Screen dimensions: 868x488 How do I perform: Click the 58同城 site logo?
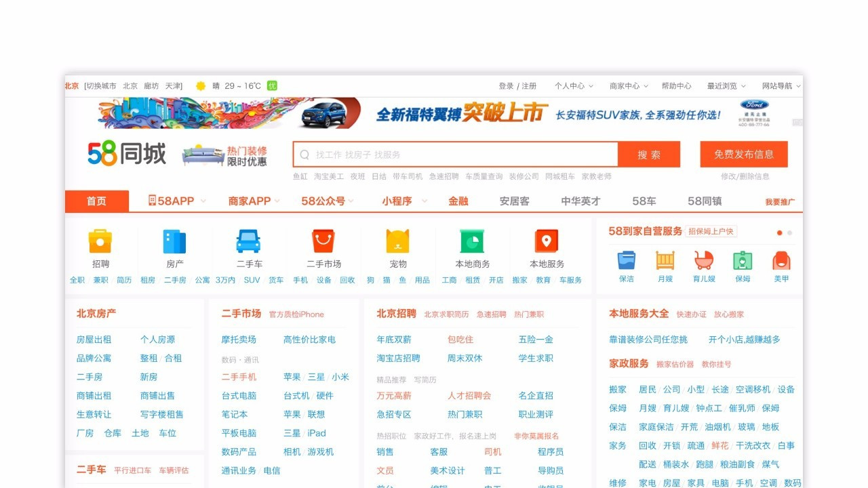click(x=127, y=154)
